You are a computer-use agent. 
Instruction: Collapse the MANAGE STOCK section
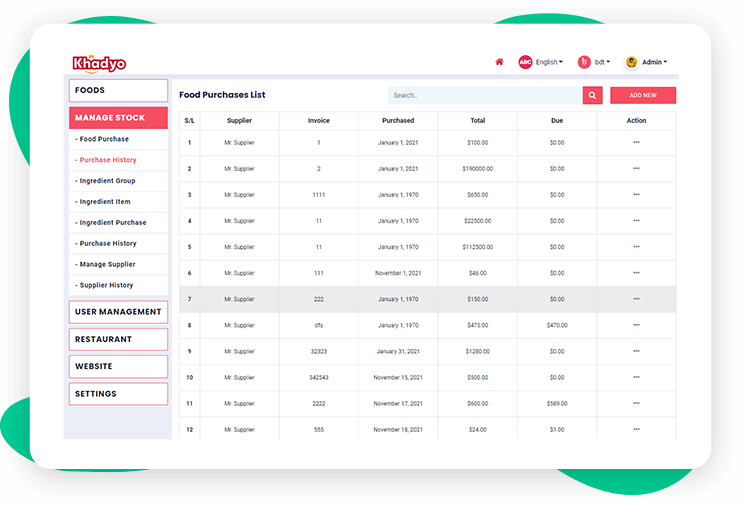118,118
